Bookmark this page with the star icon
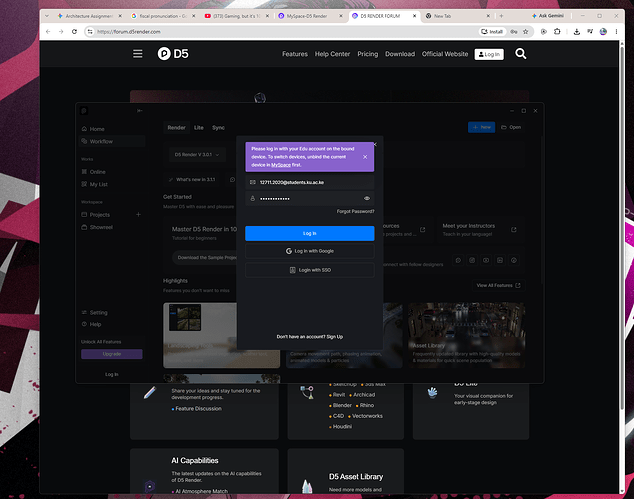 526,32
